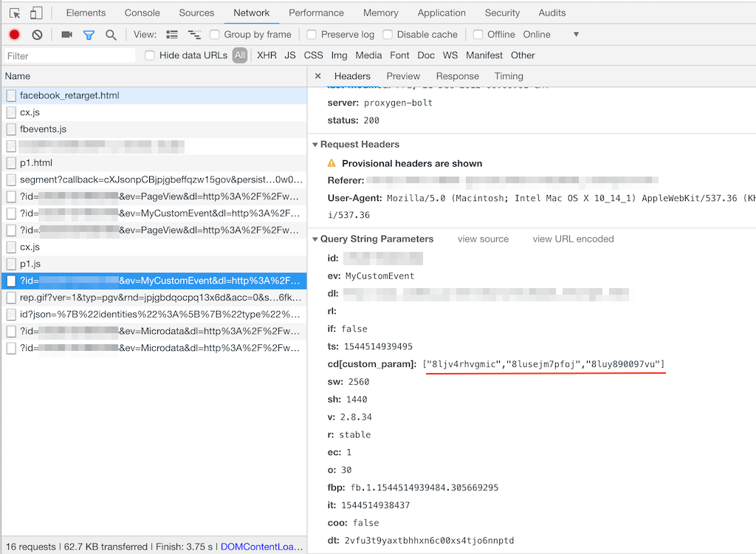The width and height of the screenshot is (756, 554).
Task: Open the Response detail tab
Action: [458, 76]
